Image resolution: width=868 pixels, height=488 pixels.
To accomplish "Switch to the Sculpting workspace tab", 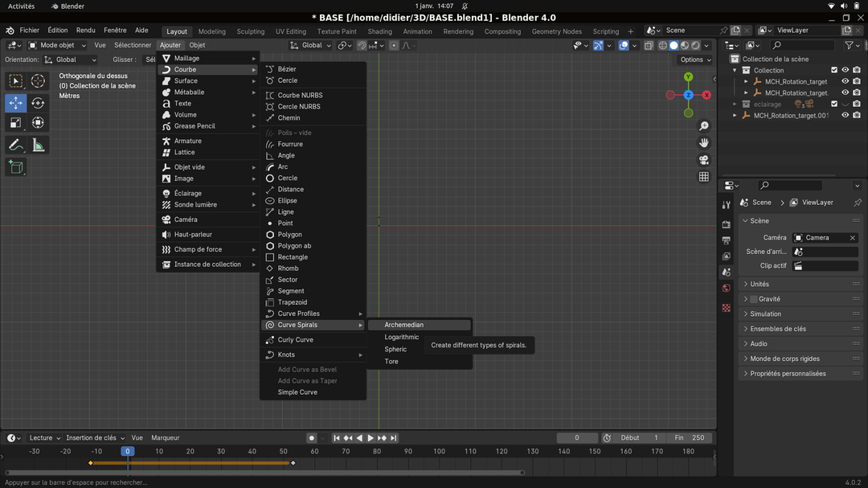I will coord(250,31).
